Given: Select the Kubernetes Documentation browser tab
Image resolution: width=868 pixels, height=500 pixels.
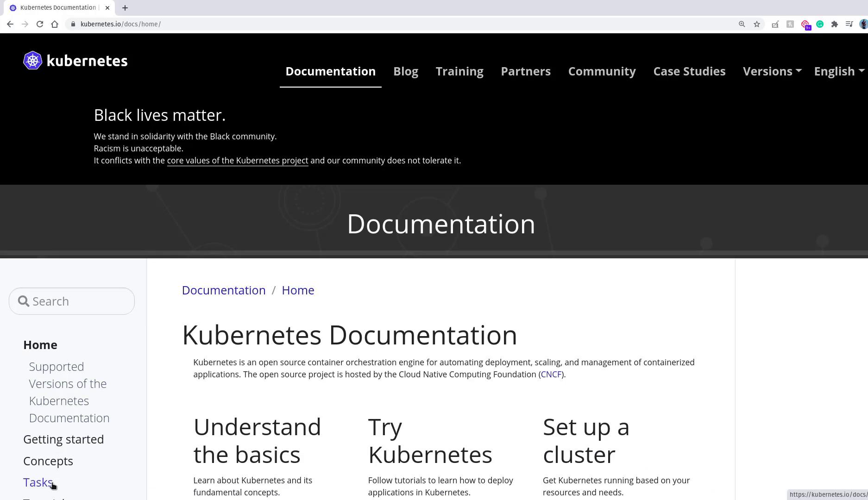Looking at the screenshot, I should tap(59, 8).
